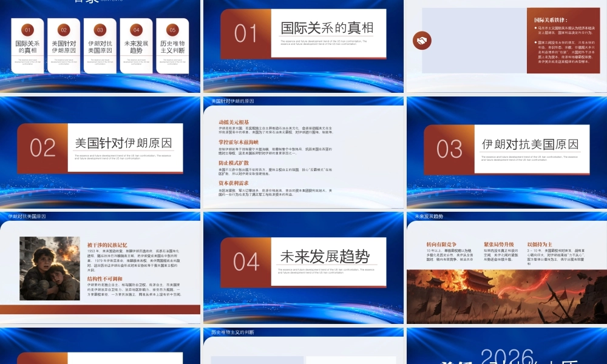Open the slide showing the large 2026 text
The width and height of the screenshot is (607, 364).
(x=507, y=346)
